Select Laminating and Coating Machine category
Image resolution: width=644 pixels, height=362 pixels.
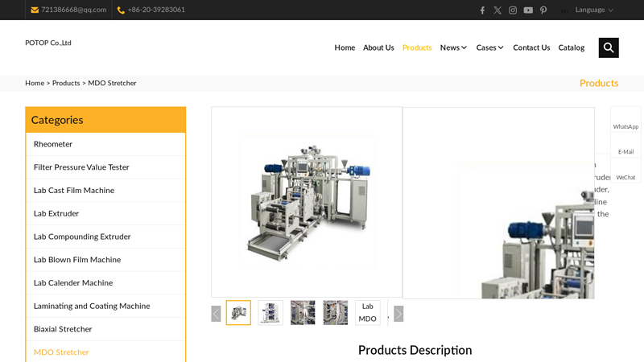coord(105,306)
